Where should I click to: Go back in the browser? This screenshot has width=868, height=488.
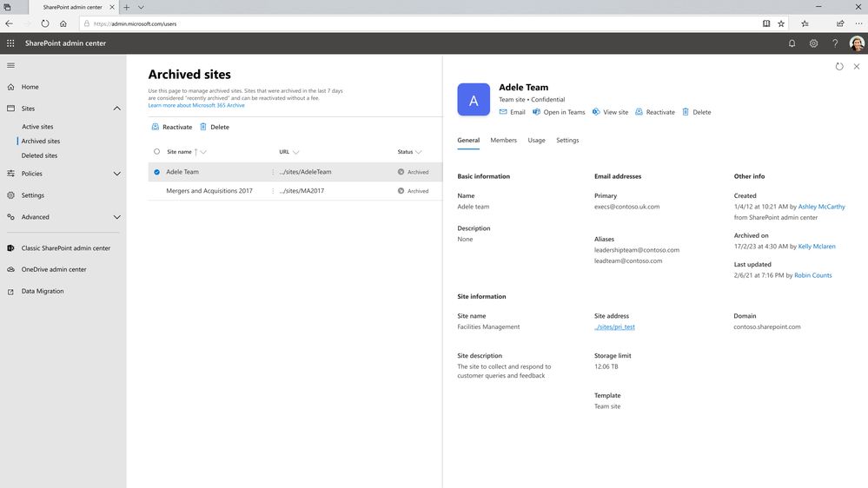pyautogui.click(x=9, y=23)
